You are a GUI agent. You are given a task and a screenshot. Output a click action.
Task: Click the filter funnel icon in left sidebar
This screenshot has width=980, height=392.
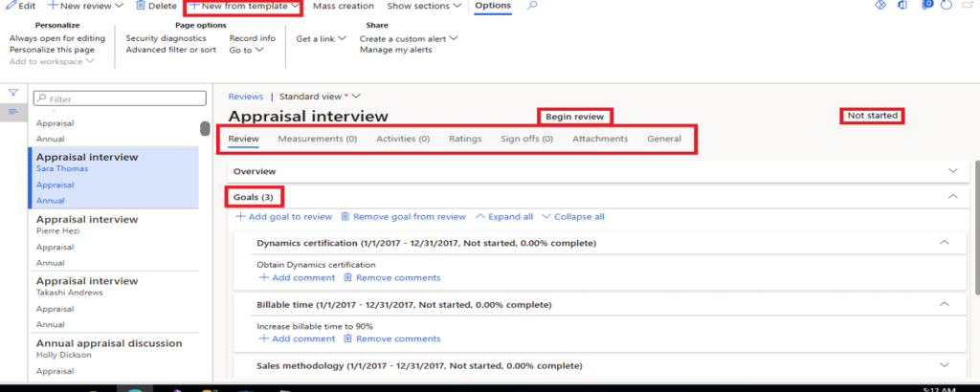(13, 93)
